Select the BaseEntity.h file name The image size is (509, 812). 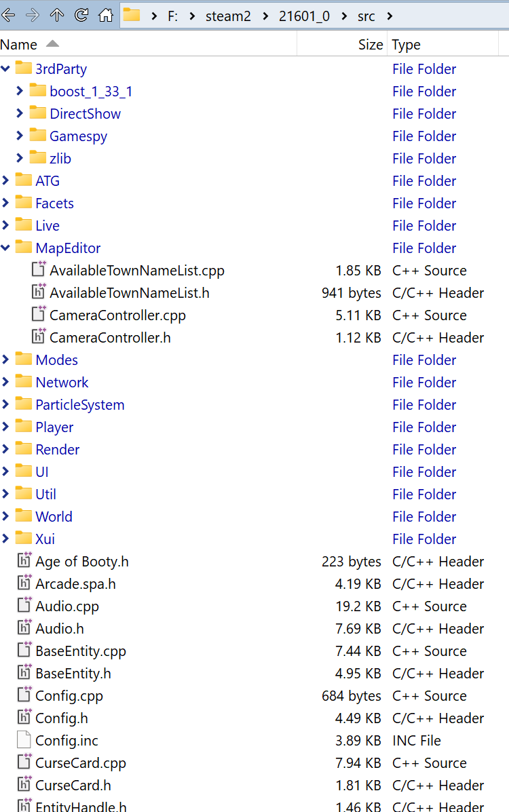(73, 673)
